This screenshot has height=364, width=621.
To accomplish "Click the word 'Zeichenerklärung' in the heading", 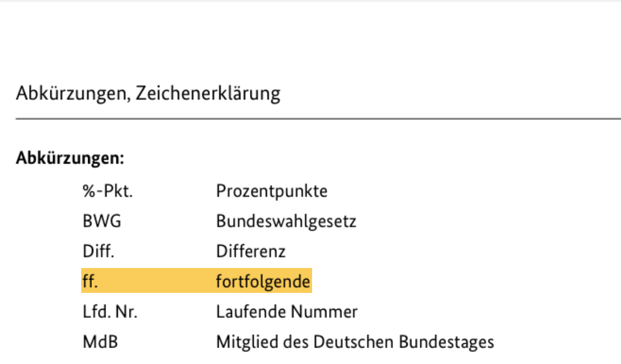I will [x=208, y=93].
